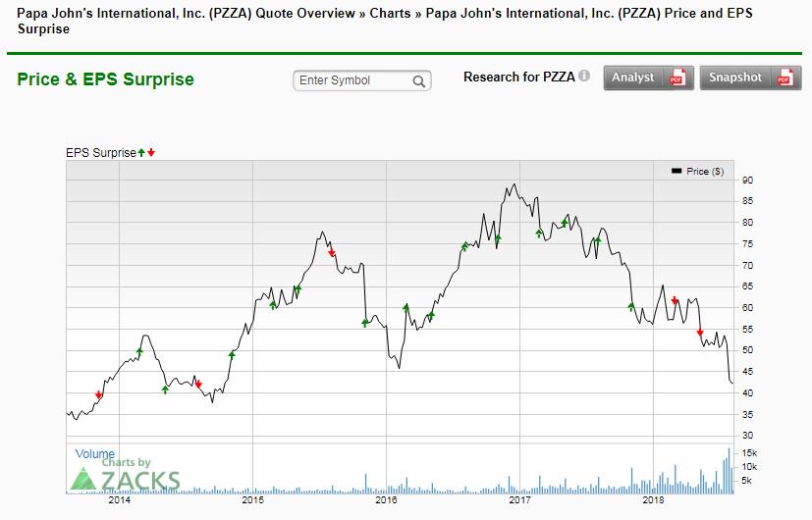Click the info icon next to Research for PZZA
This screenshot has height=520, width=812.
[x=584, y=77]
